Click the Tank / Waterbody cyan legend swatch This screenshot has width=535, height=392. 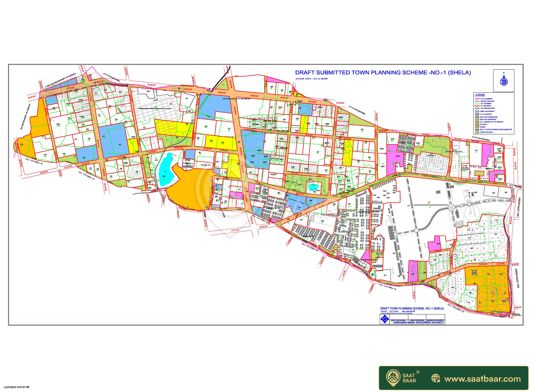(477, 111)
